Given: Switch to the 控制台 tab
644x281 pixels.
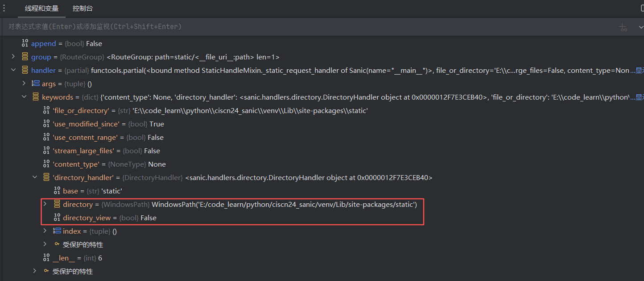Looking at the screenshot, I should 83,8.
